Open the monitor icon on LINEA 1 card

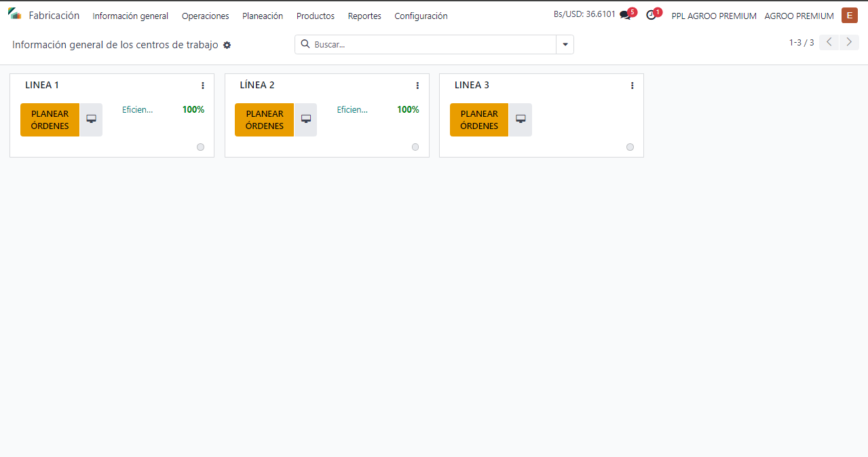point(91,119)
